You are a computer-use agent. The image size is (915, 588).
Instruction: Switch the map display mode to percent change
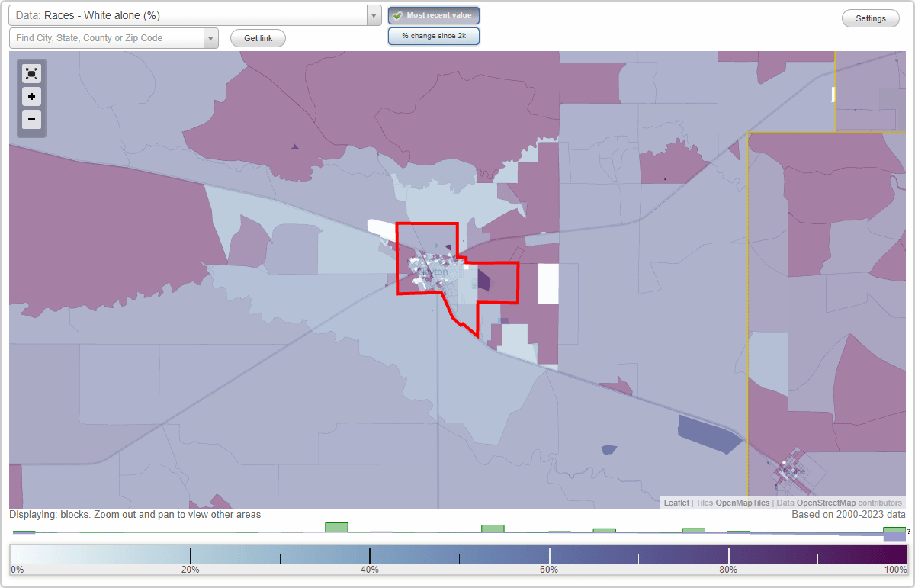click(433, 35)
